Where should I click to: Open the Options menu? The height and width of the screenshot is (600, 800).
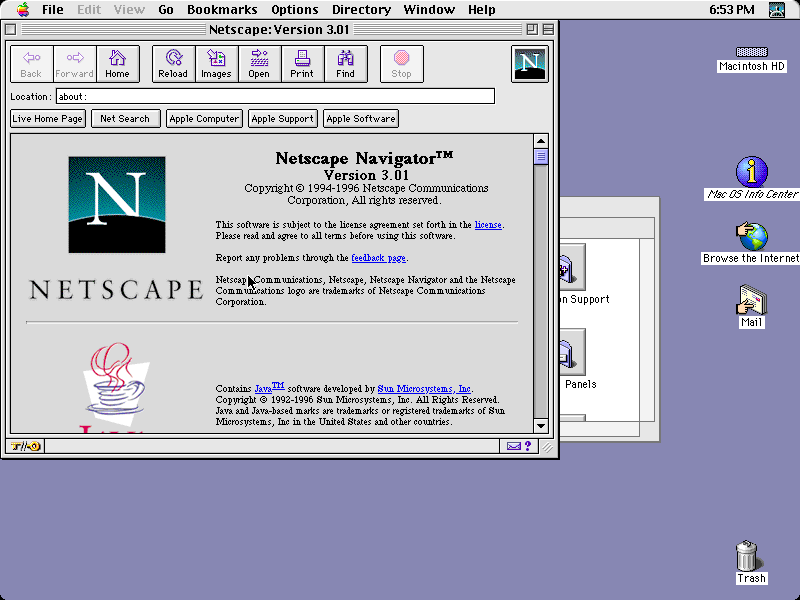(295, 9)
